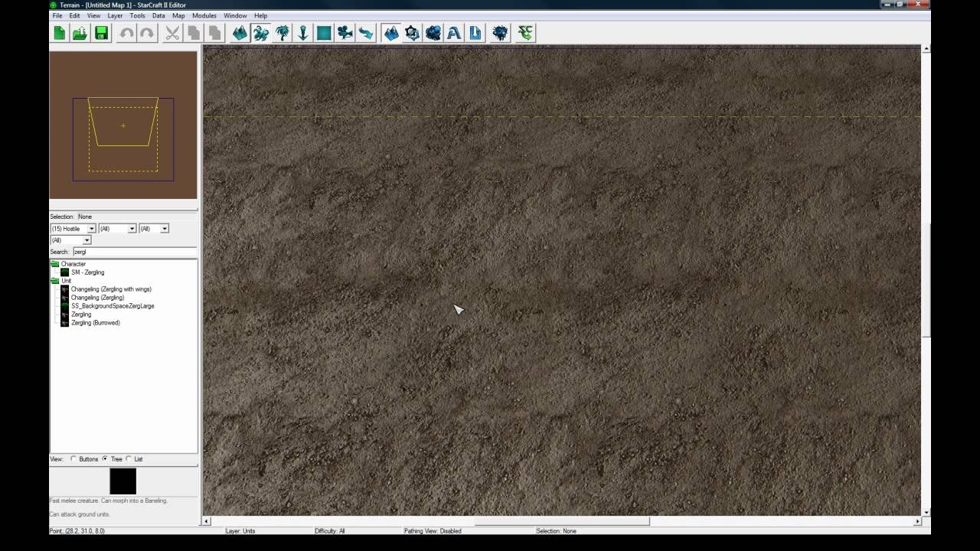Screen dimensions: 980x551
Task: Click Difficulty: All status entry
Action: [x=330, y=531]
